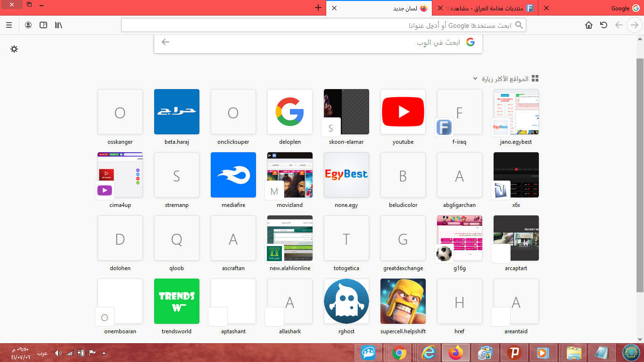Open the osskanger tile
The image size is (644, 362).
click(120, 112)
